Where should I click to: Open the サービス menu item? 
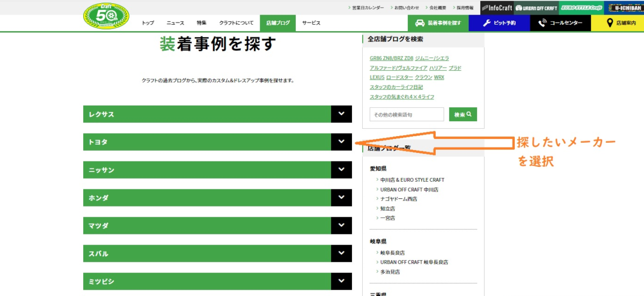coord(311,23)
